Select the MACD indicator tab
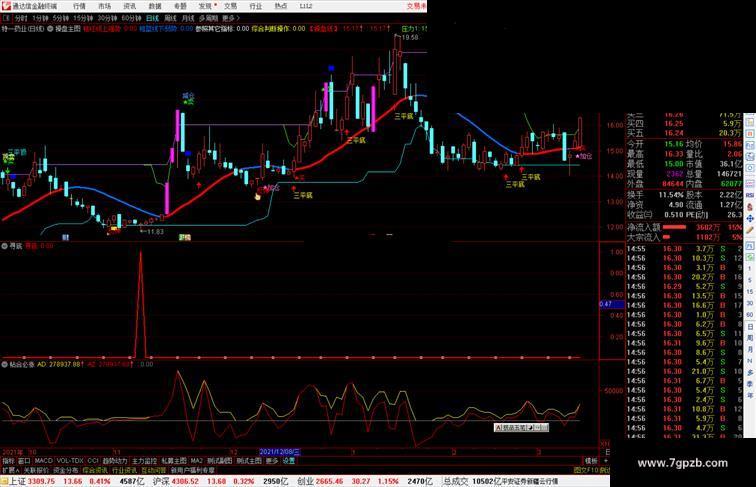This screenshot has width=756, height=487. point(43,461)
